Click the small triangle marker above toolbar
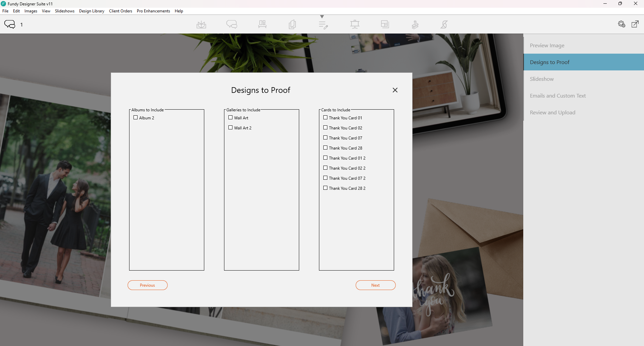The width and height of the screenshot is (644, 346). (322, 16)
